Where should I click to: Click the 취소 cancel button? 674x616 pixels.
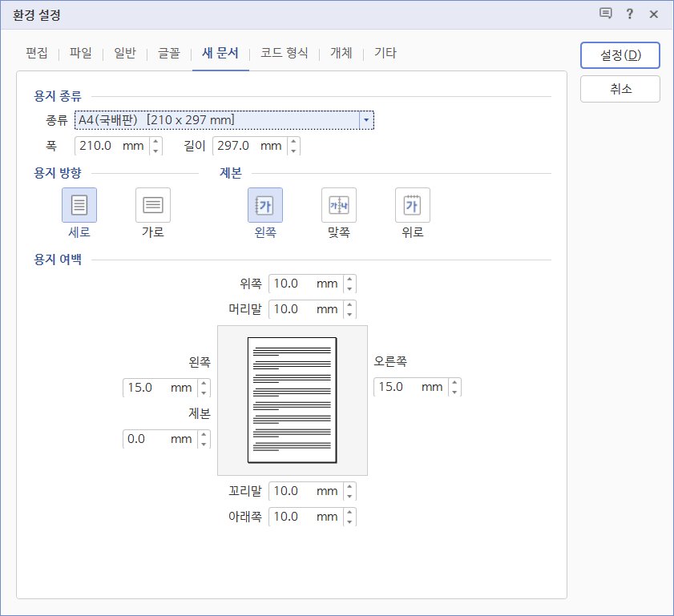pos(620,89)
